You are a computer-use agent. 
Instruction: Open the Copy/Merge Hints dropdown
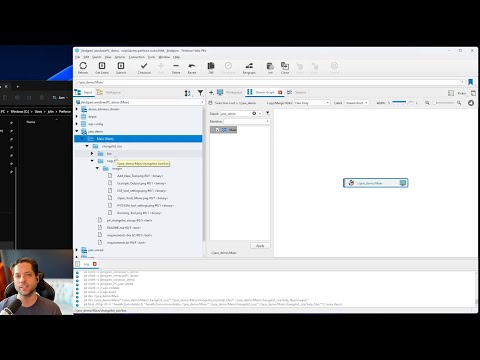tap(312, 103)
